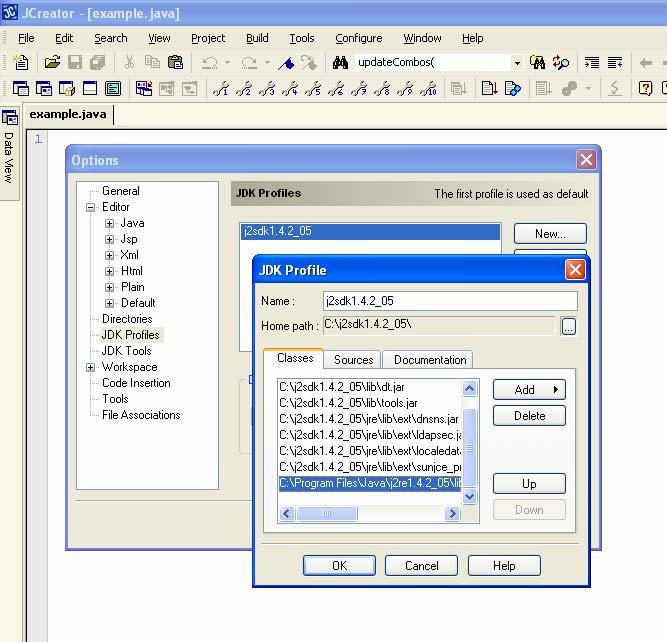This screenshot has height=642, width=667.
Task: Click the Delete button
Action: [529, 416]
